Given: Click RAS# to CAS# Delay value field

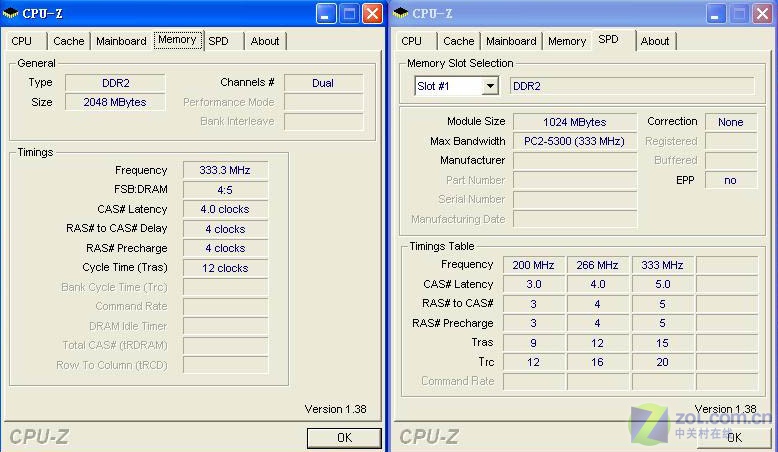Looking at the screenshot, I should click(225, 229).
